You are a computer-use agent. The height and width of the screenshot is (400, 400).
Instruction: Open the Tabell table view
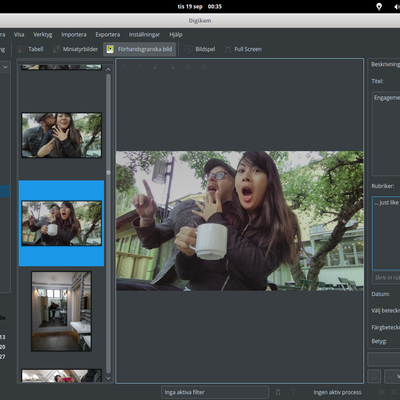click(31, 49)
